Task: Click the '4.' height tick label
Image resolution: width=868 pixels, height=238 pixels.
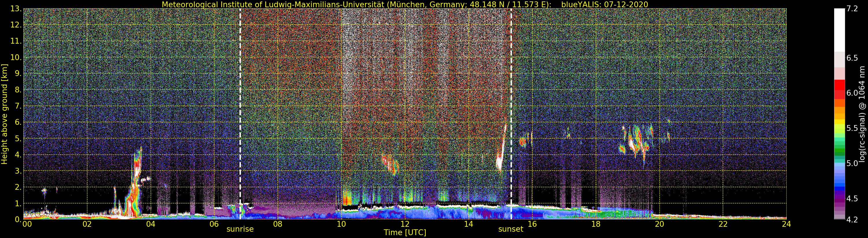Action: coord(18,155)
